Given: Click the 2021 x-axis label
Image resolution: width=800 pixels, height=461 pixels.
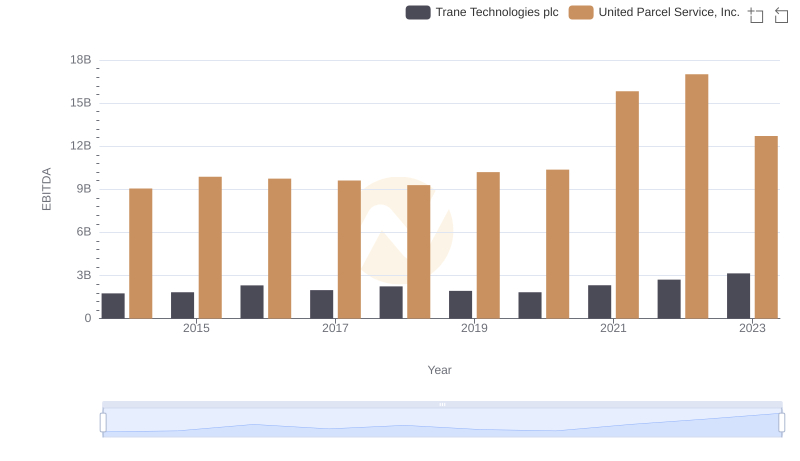Looking at the screenshot, I should click(x=613, y=328).
